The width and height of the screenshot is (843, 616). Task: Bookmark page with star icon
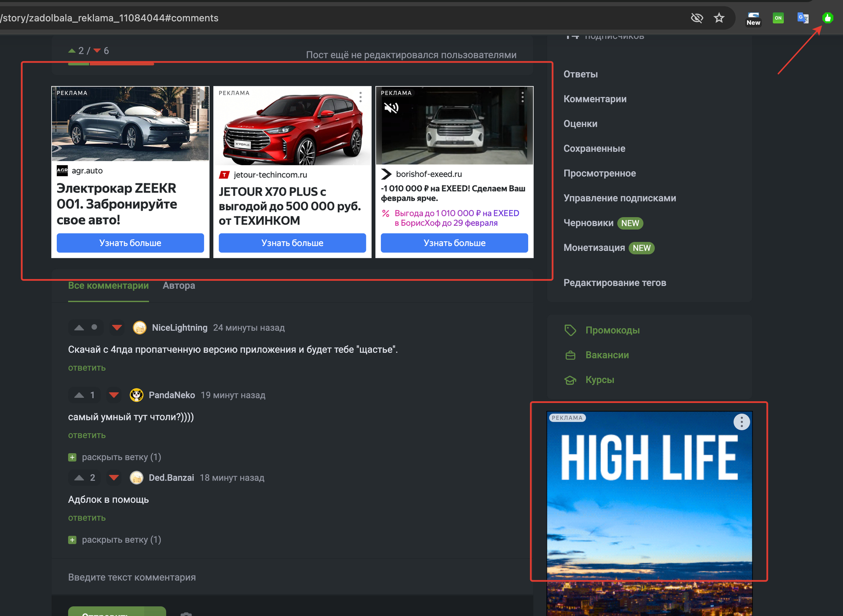(719, 18)
